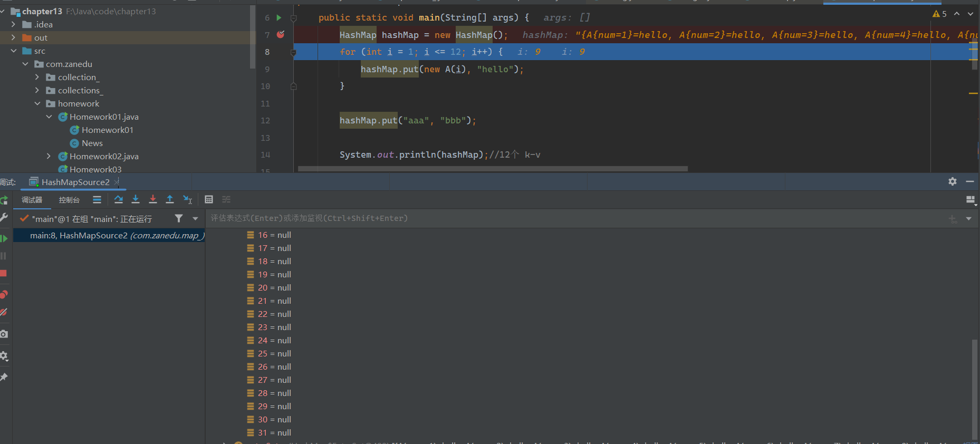Image resolution: width=980 pixels, height=444 pixels.
Task: Click the thread dump camera icon
Action: click(4, 334)
